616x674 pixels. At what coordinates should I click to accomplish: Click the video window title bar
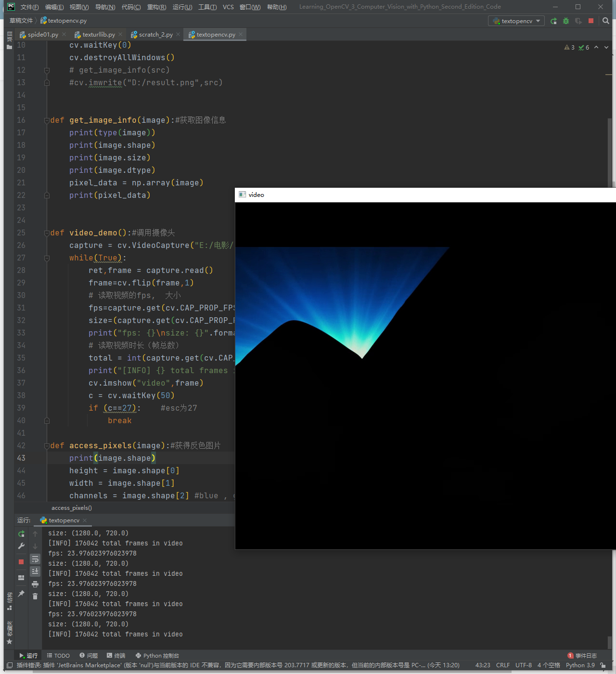tap(425, 195)
